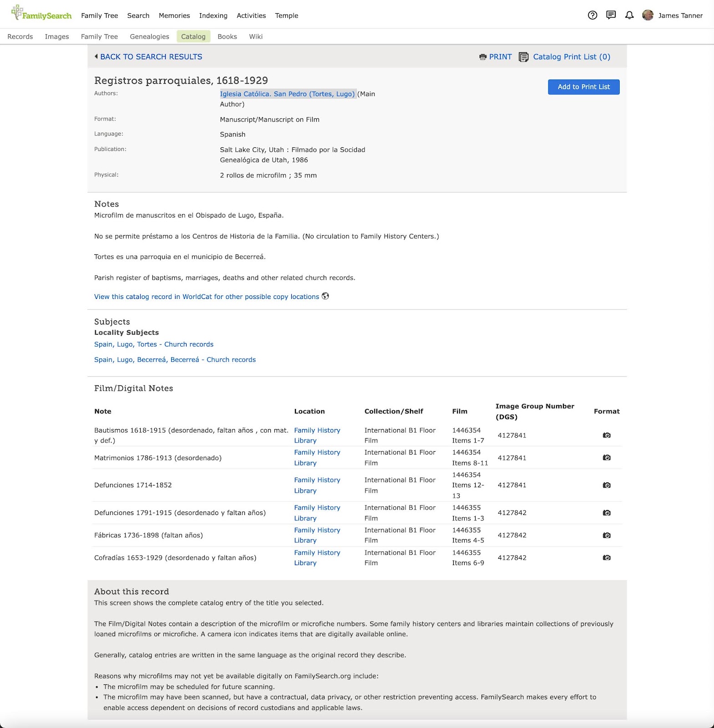The width and height of the screenshot is (714, 728).
Task: Click Family History Library in Defunciones 1714-1852 row
Action: [x=317, y=485]
